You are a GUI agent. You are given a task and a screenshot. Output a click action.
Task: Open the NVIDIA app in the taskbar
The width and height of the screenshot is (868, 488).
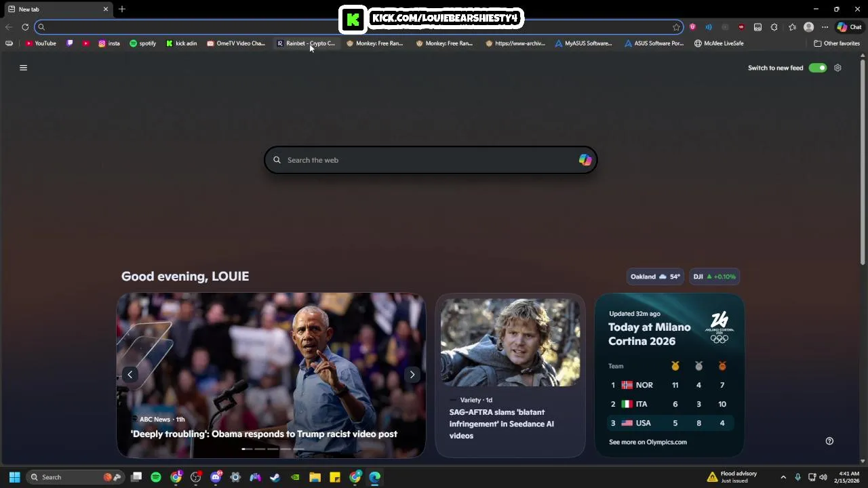295,477
